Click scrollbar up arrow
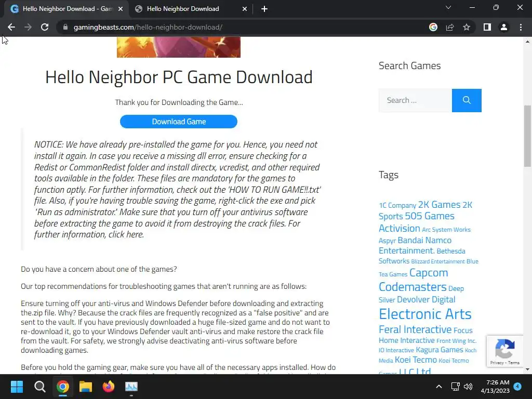Screen dimensions: 532x399 [527, 42]
